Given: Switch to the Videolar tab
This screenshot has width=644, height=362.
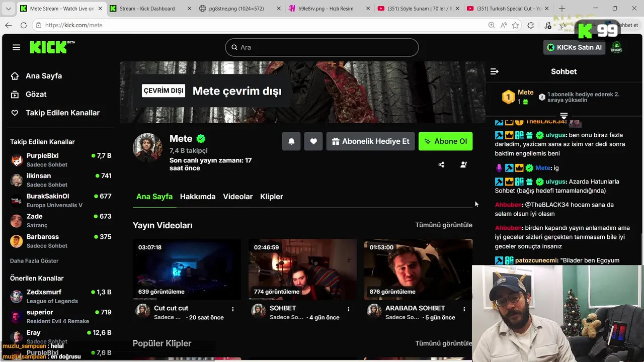Looking at the screenshot, I should click(x=238, y=197).
